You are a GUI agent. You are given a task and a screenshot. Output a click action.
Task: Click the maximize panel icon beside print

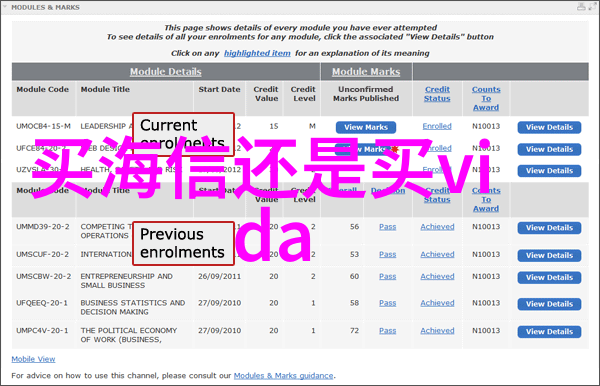(x=592, y=7)
